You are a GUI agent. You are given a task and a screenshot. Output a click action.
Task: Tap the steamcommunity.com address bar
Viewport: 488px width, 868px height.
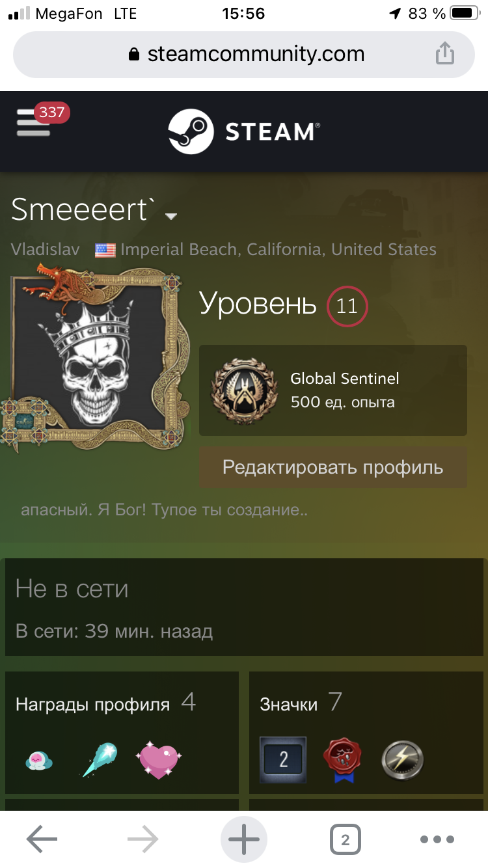tap(244, 54)
